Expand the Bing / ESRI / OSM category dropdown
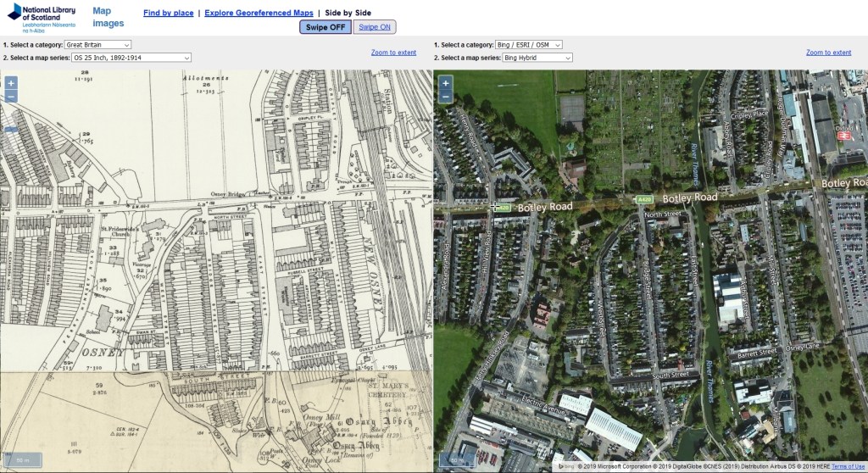This screenshot has width=868, height=473. [530, 44]
